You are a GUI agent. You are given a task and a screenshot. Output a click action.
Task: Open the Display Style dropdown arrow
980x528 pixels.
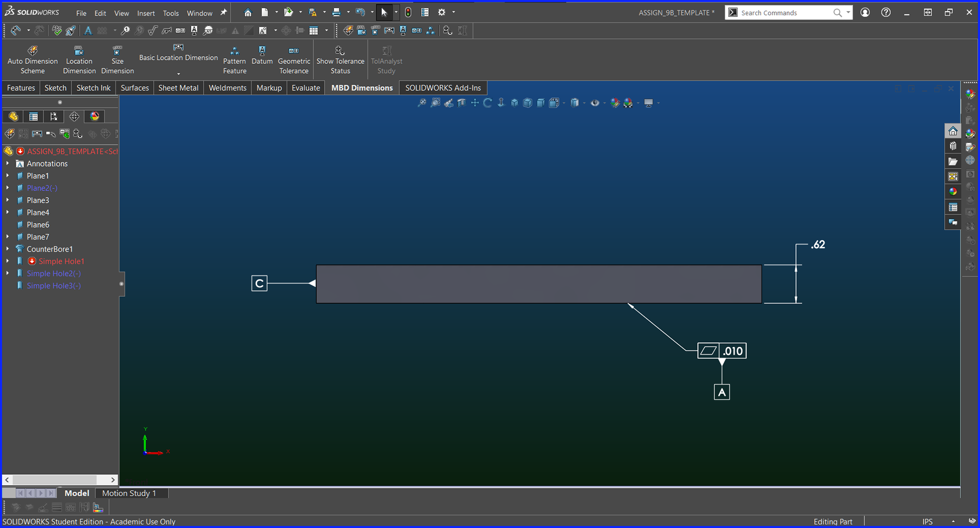584,103
